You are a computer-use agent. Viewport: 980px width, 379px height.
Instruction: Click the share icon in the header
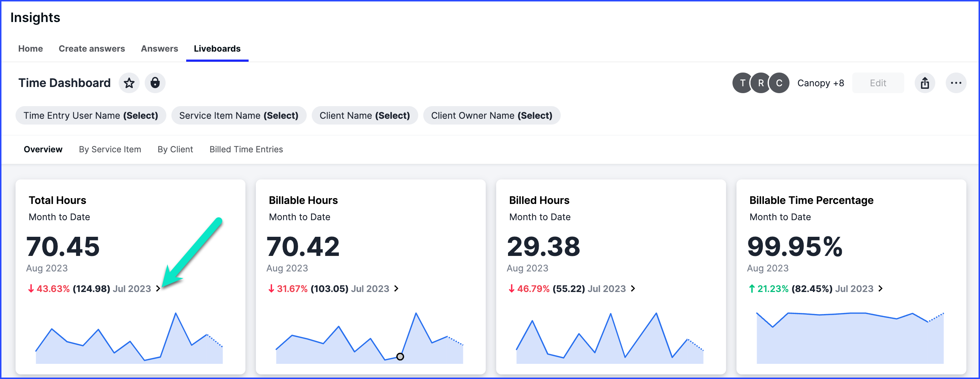924,83
